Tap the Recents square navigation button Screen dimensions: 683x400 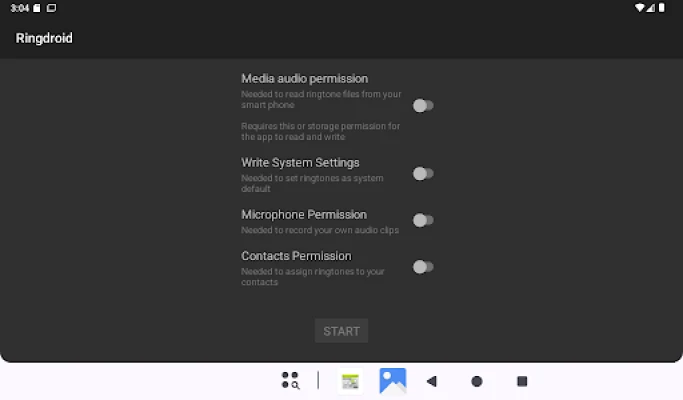coord(522,381)
